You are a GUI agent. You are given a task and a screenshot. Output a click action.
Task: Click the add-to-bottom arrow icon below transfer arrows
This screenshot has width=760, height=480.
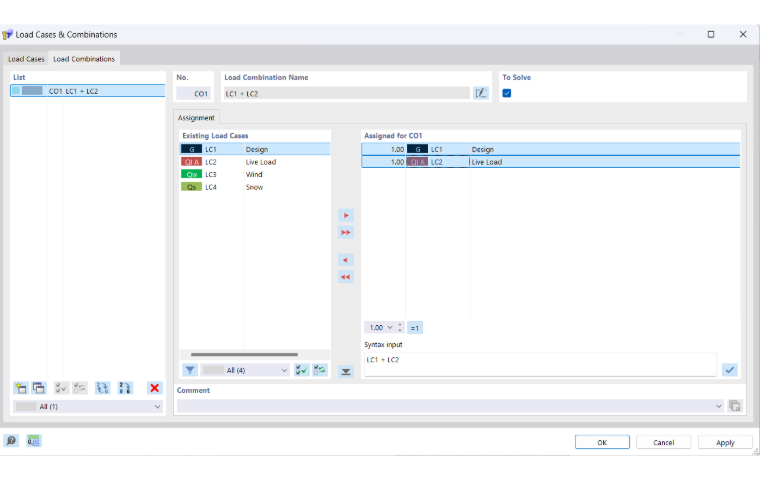(x=346, y=372)
